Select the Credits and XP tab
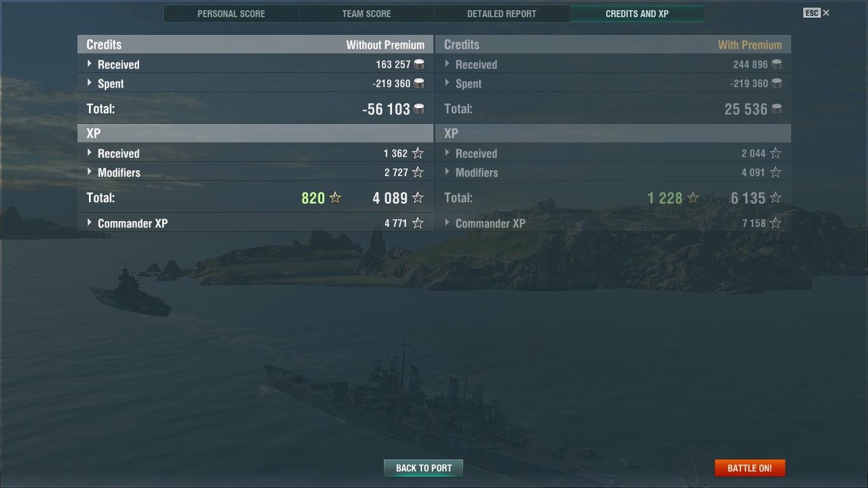This screenshot has height=488, width=868. click(637, 13)
